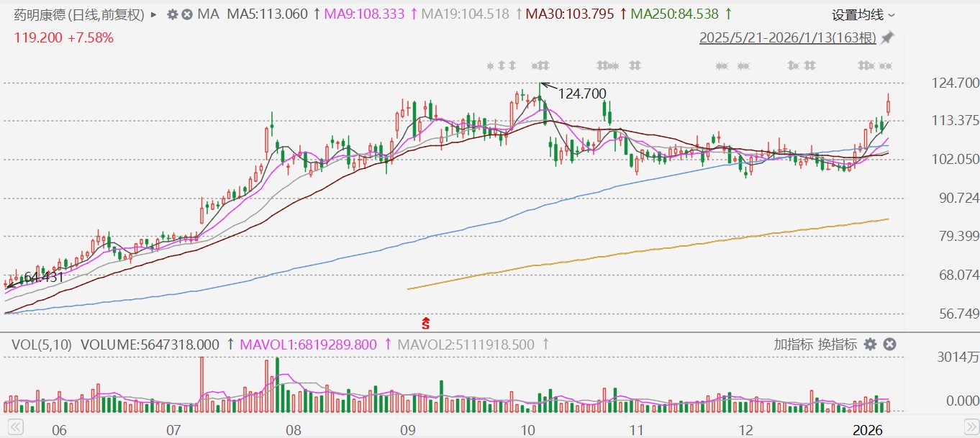Click 换指标 to switch indicator
The width and height of the screenshot is (980, 438).
(838, 345)
